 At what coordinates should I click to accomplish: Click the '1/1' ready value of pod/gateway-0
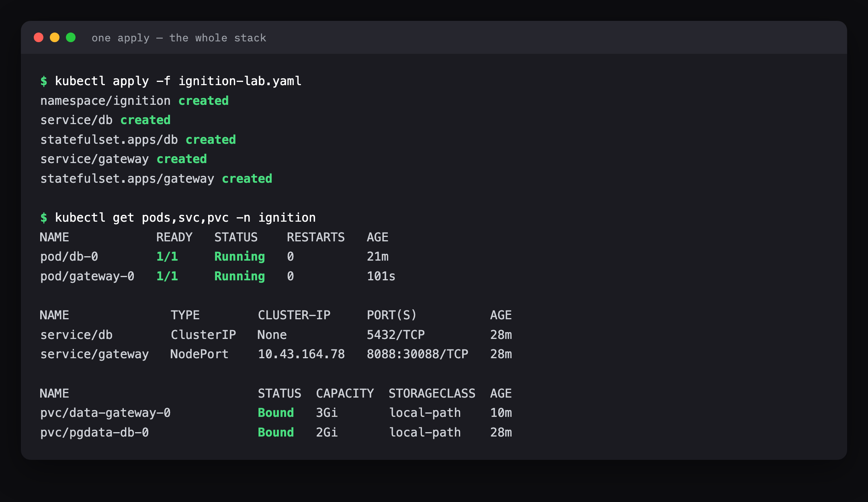click(167, 276)
